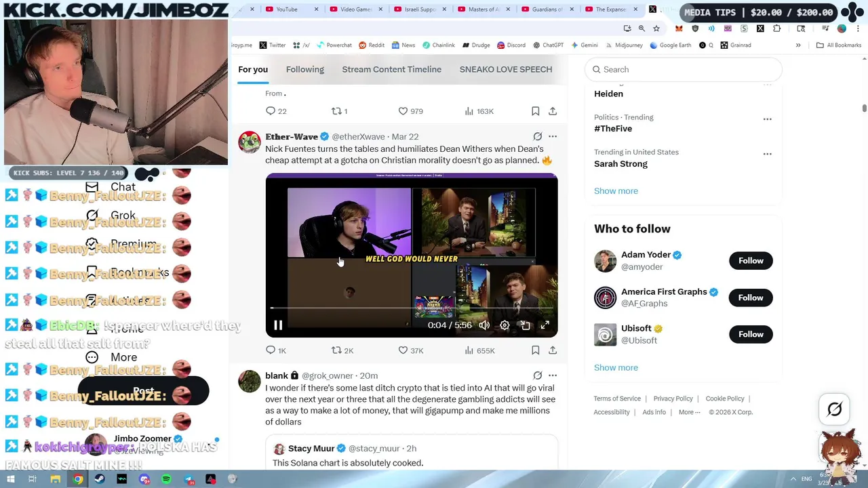Image resolution: width=868 pixels, height=488 pixels.
Task: Show more trending topics
Action: pyautogui.click(x=616, y=191)
